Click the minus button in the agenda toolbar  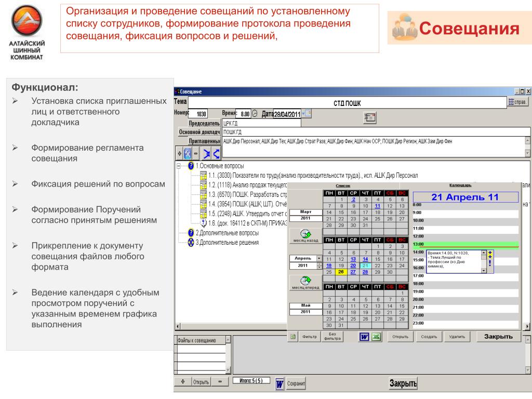point(195,154)
